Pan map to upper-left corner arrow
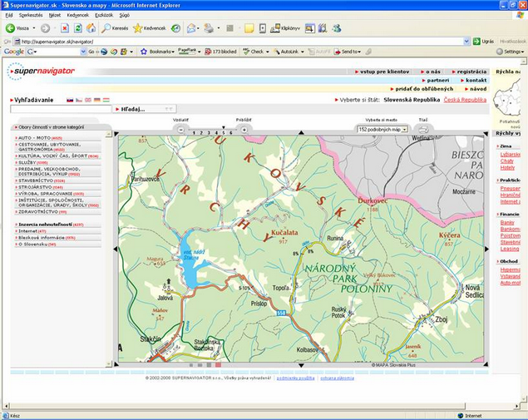The height and width of the screenshot is (420, 528). 116,134
